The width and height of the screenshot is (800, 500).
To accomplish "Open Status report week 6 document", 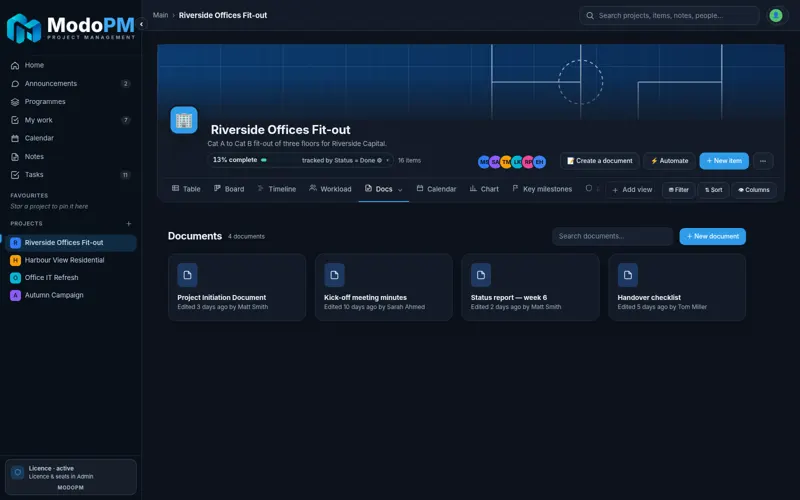I will 530,287.
